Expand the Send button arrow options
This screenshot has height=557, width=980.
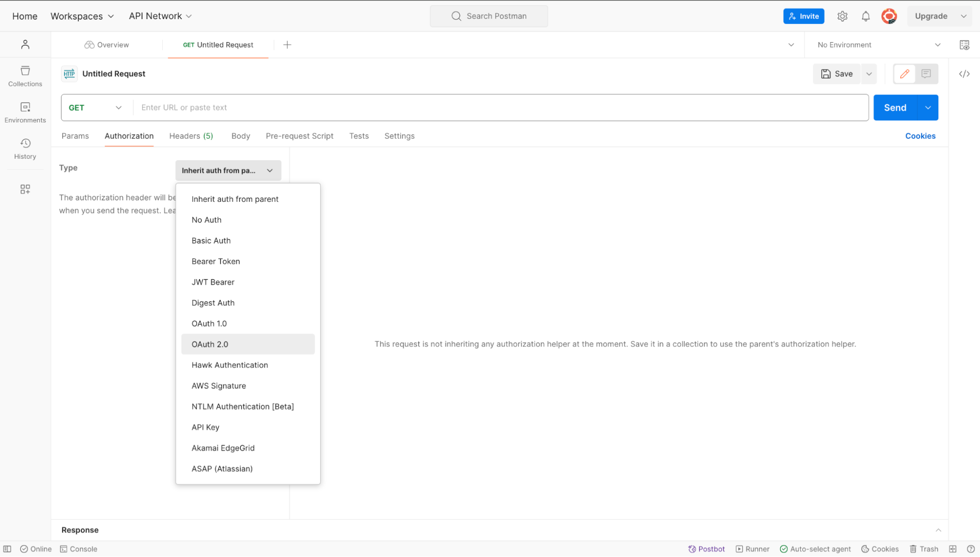coord(928,108)
